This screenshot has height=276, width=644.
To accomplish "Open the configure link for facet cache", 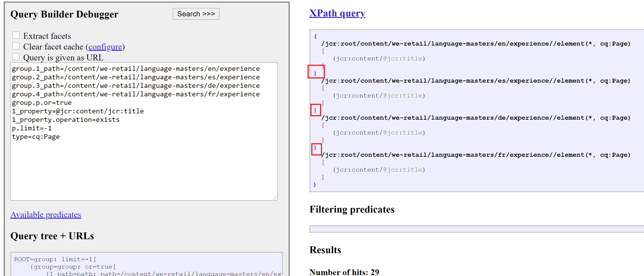I will pos(105,47).
